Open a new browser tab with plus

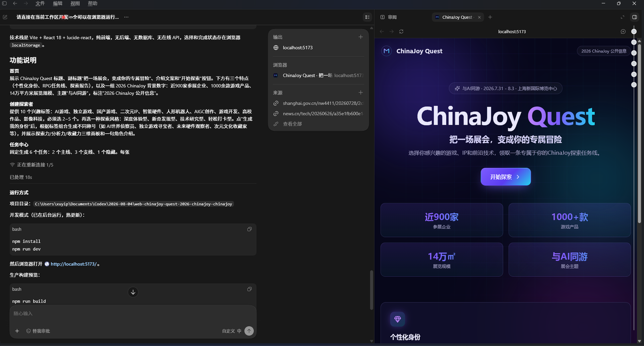pyautogui.click(x=490, y=17)
